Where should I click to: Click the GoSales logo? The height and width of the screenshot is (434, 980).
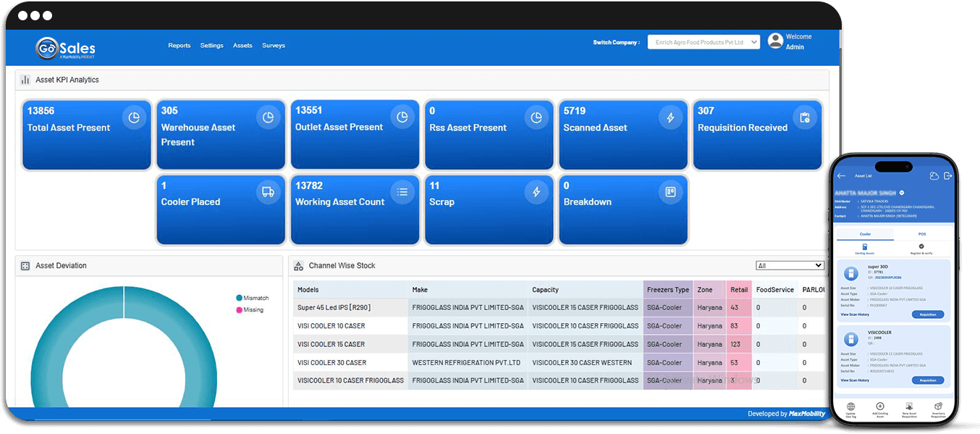[x=66, y=48]
